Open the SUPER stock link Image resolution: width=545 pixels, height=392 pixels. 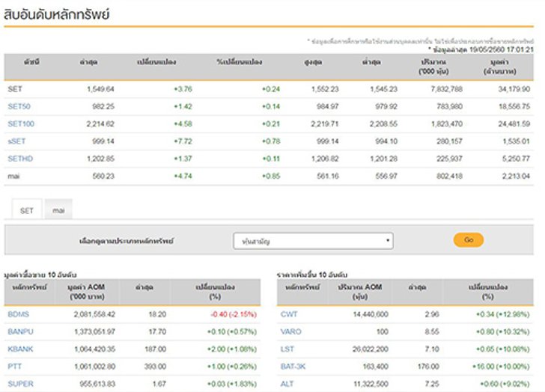coord(20,384)
